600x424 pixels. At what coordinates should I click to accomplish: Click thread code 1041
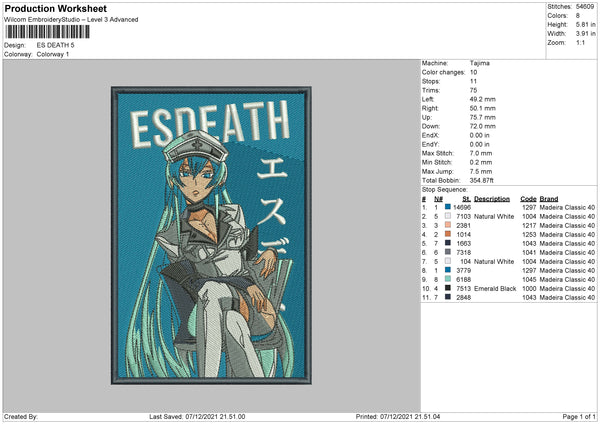point(529,253)
